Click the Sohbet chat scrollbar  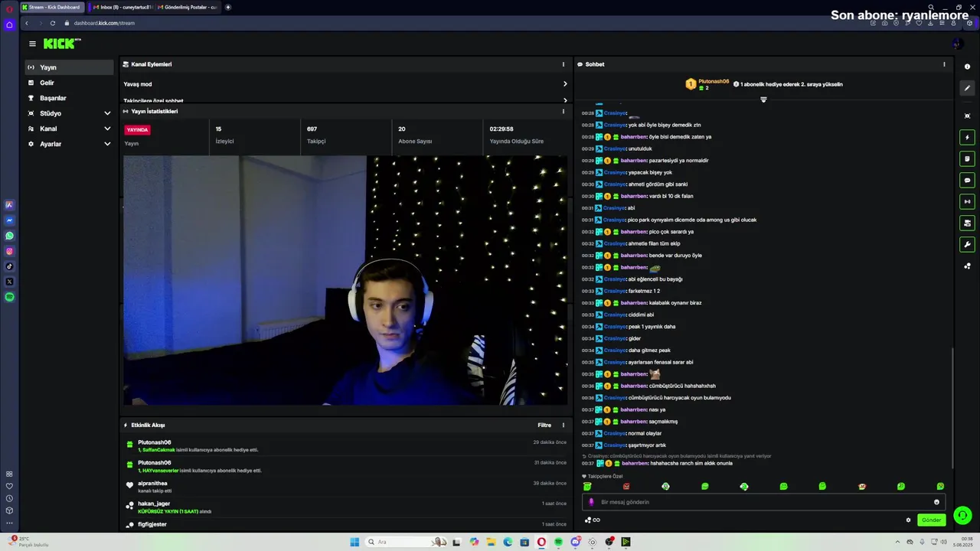953,408
